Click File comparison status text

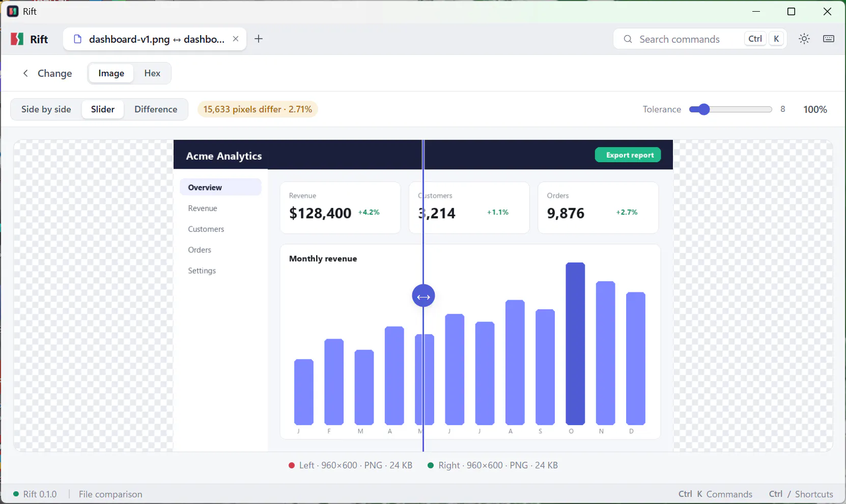tap(110, 494)
